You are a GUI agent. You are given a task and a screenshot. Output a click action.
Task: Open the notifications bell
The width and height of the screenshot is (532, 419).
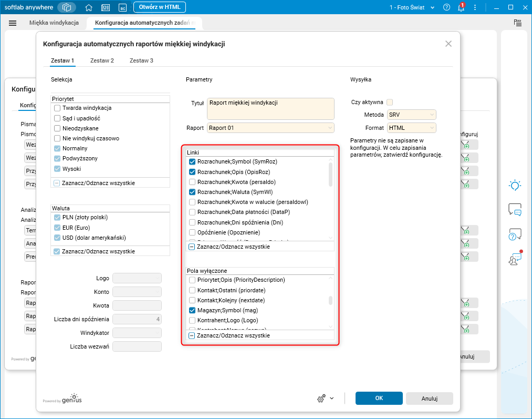[x=461, y=7]
